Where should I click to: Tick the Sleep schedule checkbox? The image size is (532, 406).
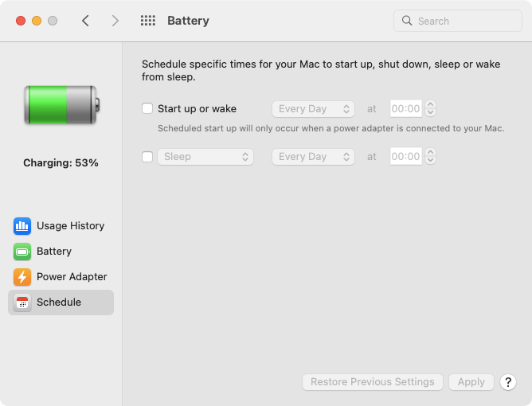147,157
